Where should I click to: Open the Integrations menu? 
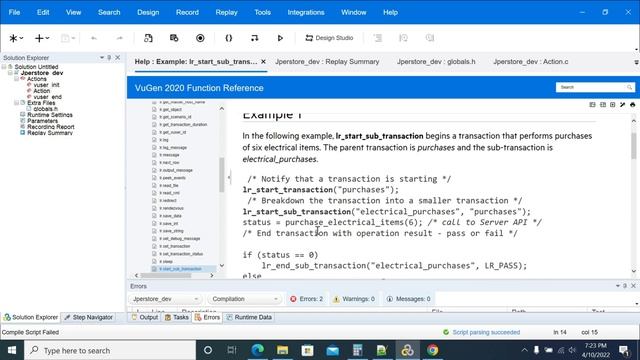[x=306, y=12]
